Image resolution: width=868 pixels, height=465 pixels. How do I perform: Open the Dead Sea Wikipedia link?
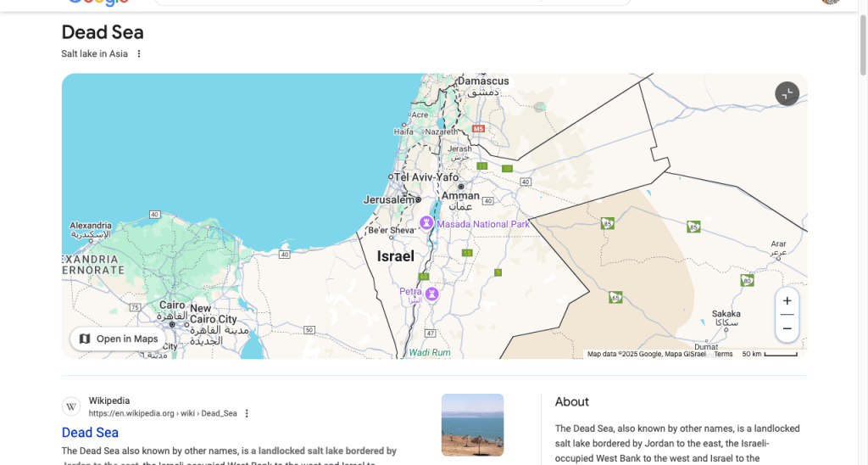pyautogui.click(x=90, y=433)
